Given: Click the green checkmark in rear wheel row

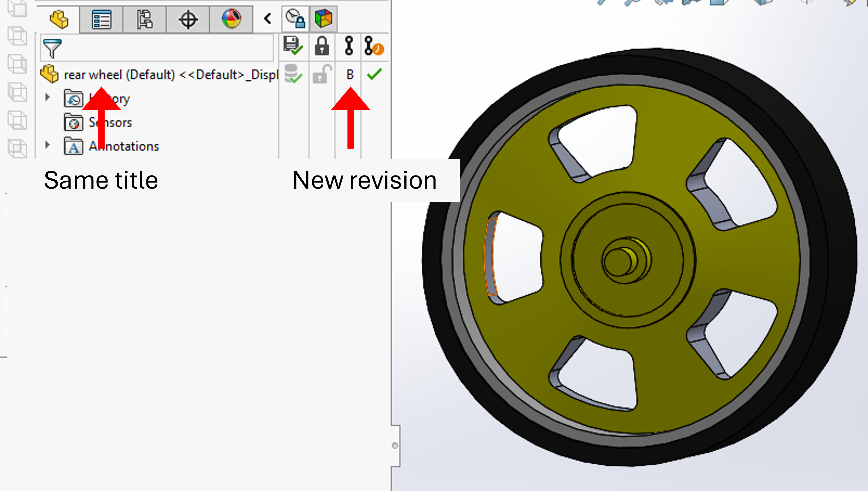Looking at the screenshot, I should (374, 74).
